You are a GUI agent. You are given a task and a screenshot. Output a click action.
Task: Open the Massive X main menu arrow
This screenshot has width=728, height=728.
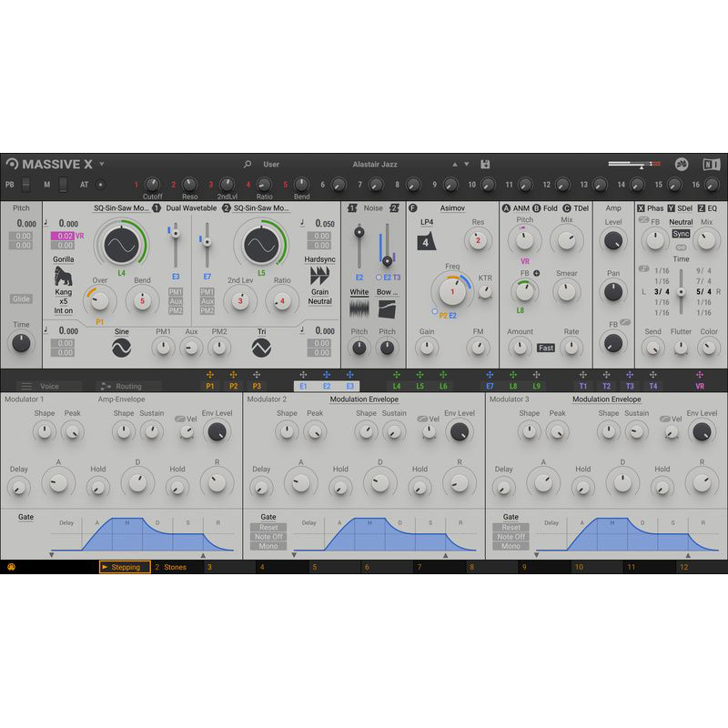[x=102, y=164]
